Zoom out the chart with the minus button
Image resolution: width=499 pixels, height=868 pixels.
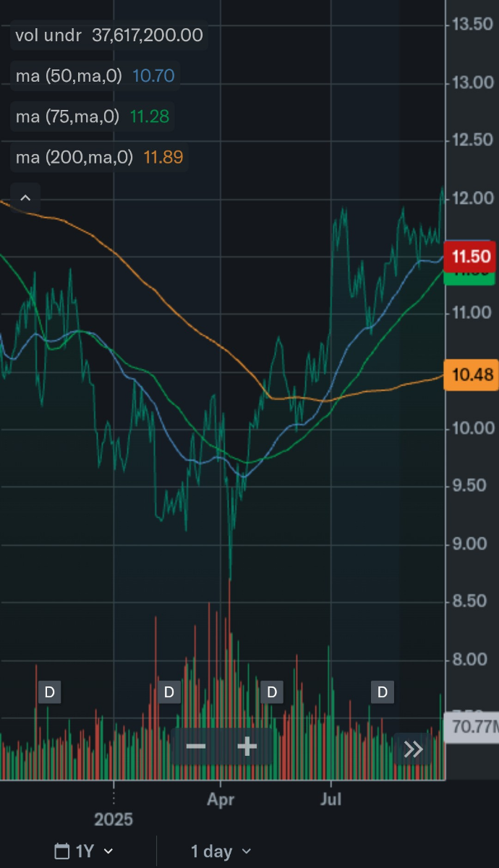tap(196, 746)
